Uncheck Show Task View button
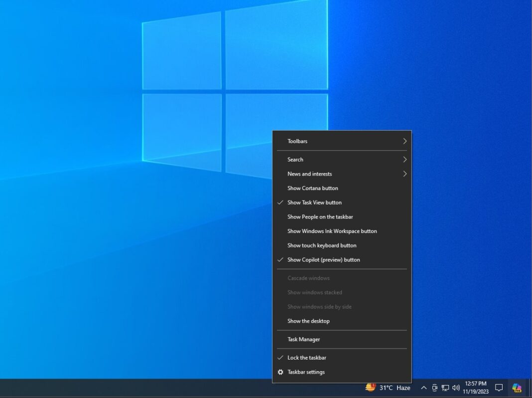 point(314,202)
